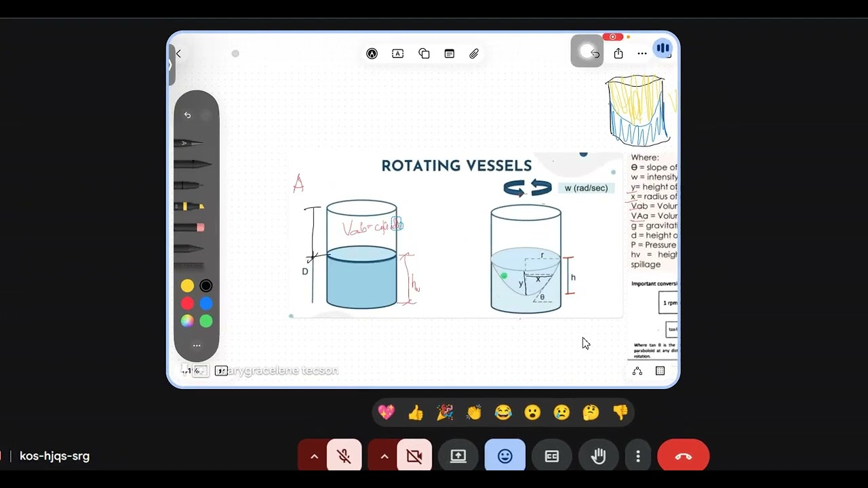This screenshot has width=868, height=488.
Task: Add a sticky note from top toolbar
Action: [449, 54]
